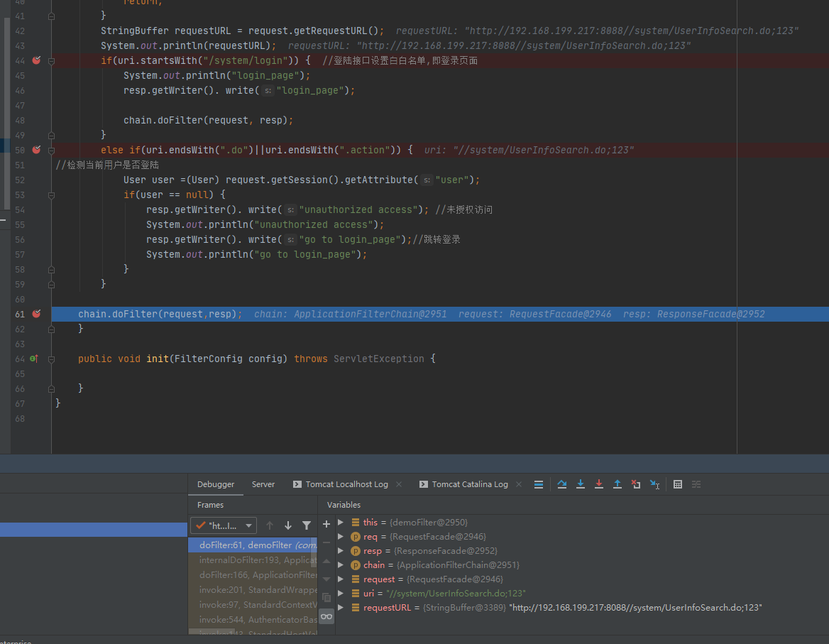
Task: Toggle the show watches glasses icon
Action: point(326,616)
